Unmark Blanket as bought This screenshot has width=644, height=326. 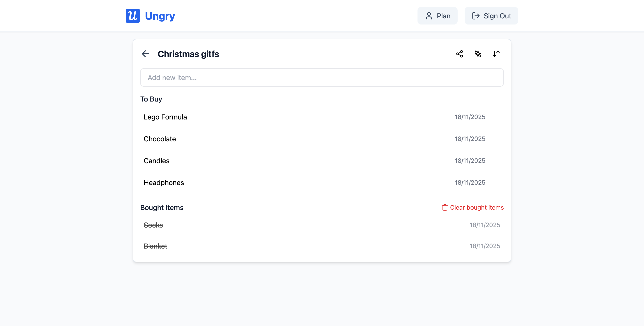point(156,246)
